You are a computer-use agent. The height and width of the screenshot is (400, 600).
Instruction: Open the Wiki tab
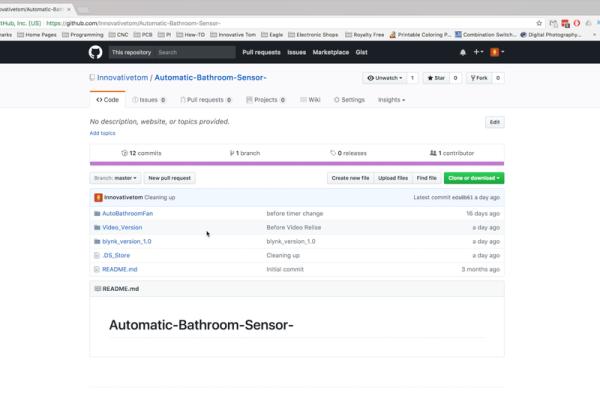coord(310,100)
